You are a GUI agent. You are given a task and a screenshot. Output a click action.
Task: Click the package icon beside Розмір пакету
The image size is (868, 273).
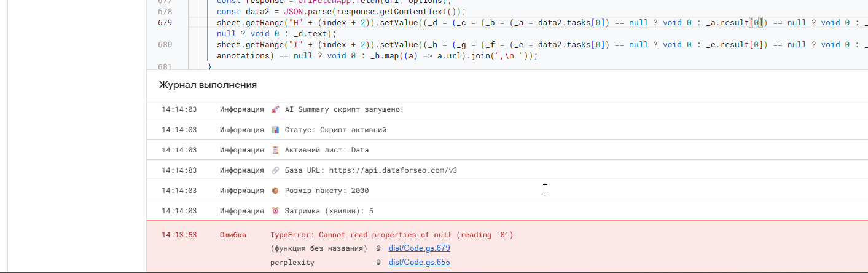tap(275, 191)
